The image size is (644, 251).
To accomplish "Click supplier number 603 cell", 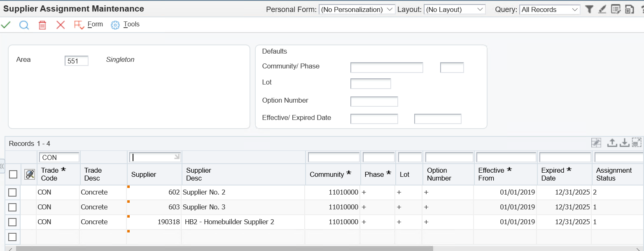I will point(154,207).
